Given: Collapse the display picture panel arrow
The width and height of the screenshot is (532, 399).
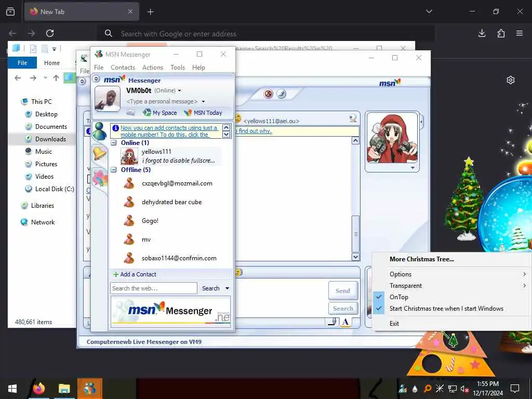Looking at the screenshot, I should tap(422, 121).
